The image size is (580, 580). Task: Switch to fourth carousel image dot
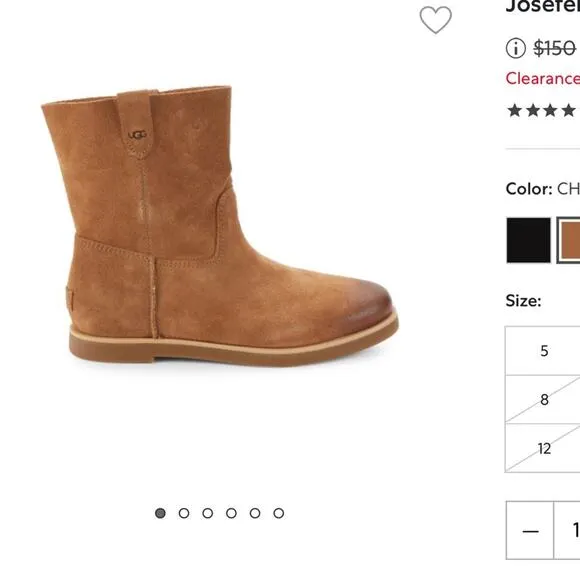coord(231,513)
